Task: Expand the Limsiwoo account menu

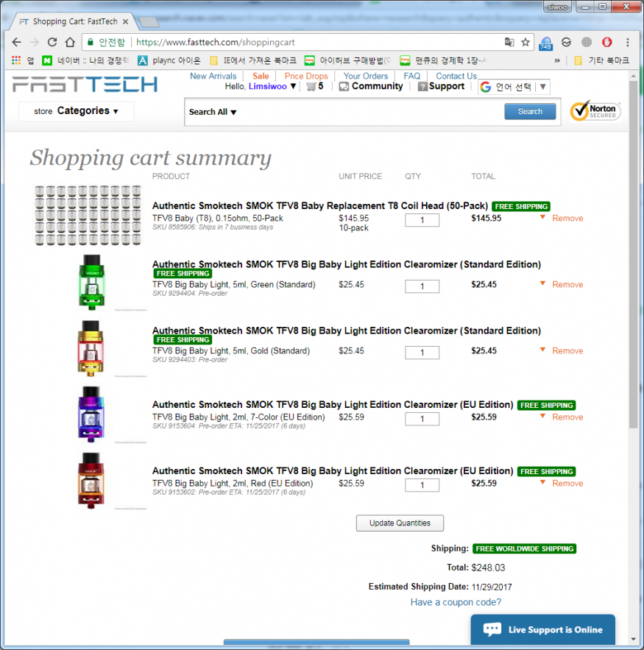Action: point(272,87)
